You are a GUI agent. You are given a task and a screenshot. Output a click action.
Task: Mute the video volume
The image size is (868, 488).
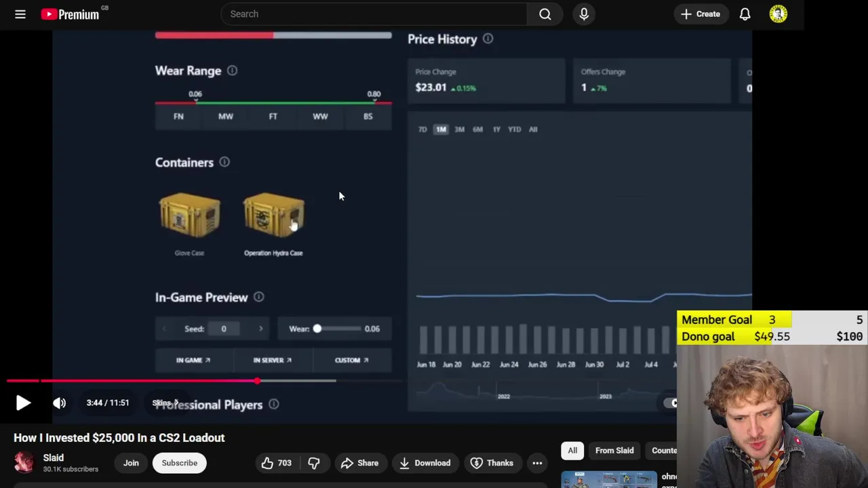[x=60, y=403]
